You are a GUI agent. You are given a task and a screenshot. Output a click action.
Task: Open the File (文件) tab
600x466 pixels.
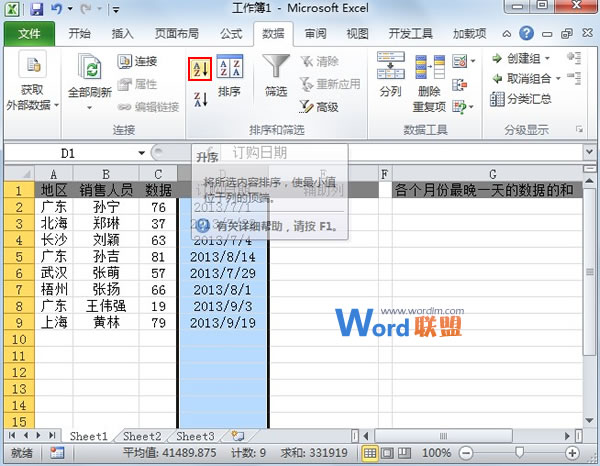(x=29, y=34)
